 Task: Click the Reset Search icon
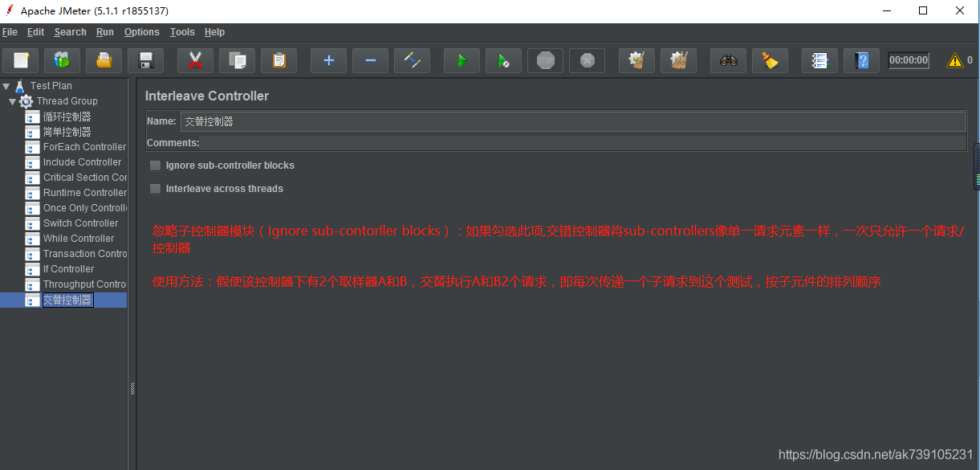pos(770,60)
